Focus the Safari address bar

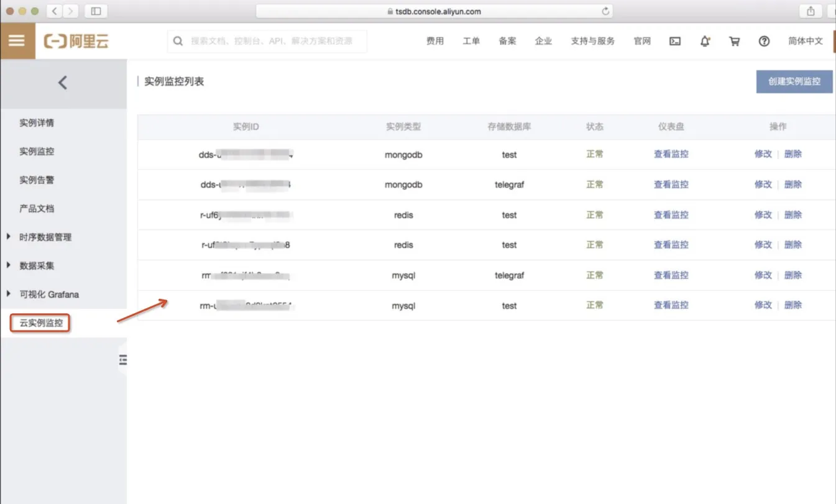[x=434, y=11]
